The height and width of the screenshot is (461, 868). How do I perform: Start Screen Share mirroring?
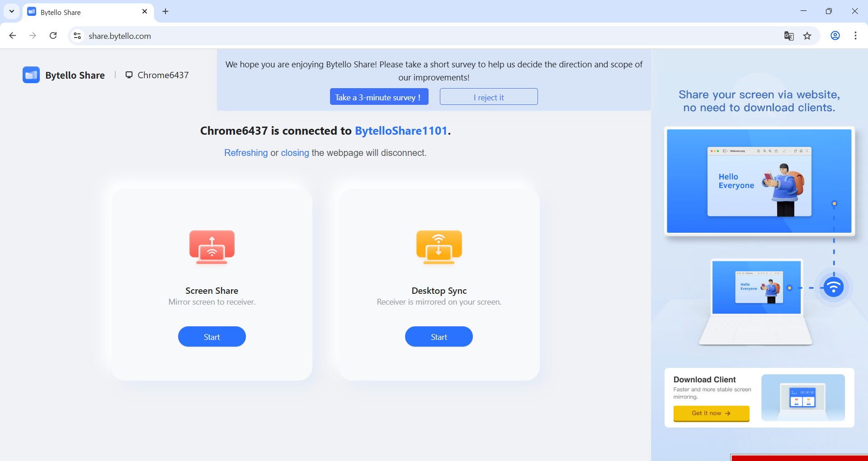click(x=212, y=337)
